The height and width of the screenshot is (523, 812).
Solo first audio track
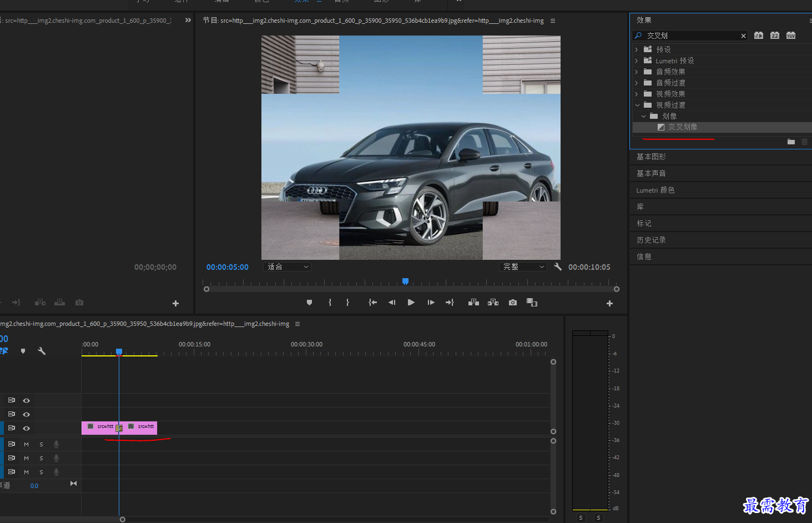coord(41,444)
